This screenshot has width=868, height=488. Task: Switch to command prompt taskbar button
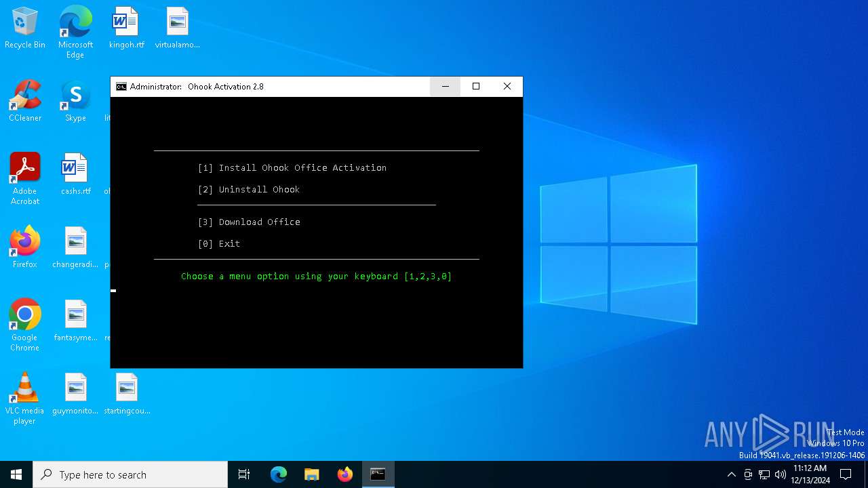pos(378,474)
